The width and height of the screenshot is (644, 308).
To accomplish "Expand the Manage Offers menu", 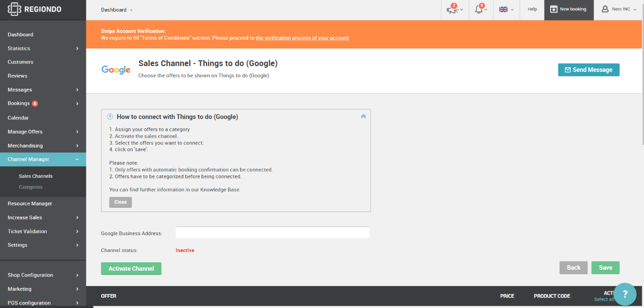I will pyautogui.click(x=43, y=132).
